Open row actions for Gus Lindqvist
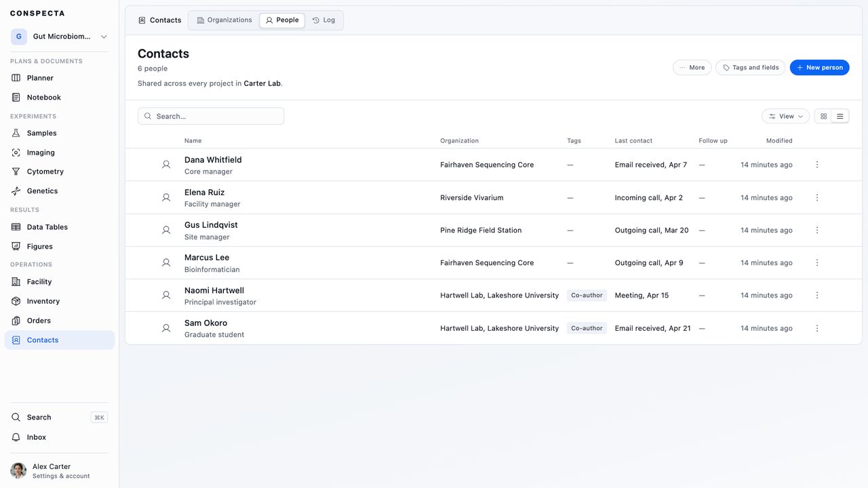The width and height of the screenshot is (868, 488). (x=817, y=230)
